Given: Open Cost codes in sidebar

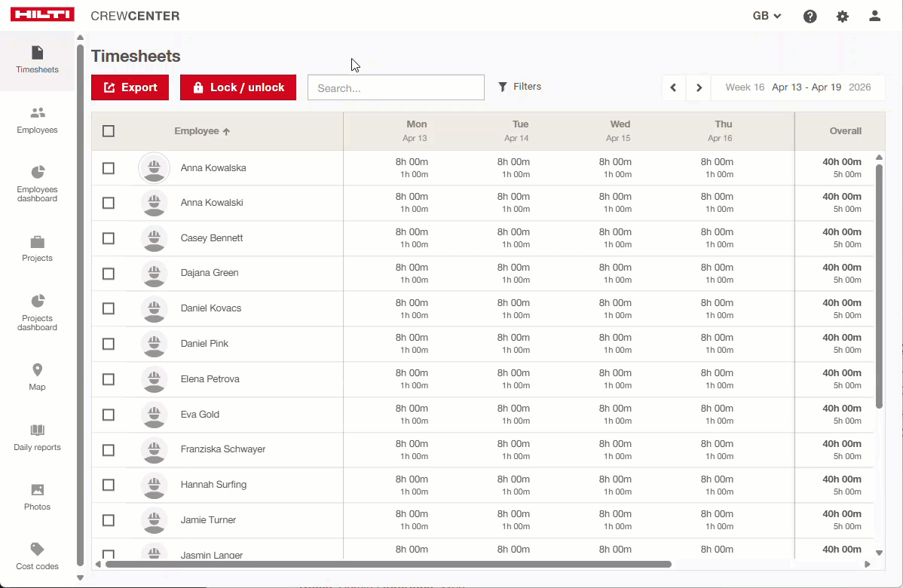Looking at the screenshot, I should click(x=37, y=556).
